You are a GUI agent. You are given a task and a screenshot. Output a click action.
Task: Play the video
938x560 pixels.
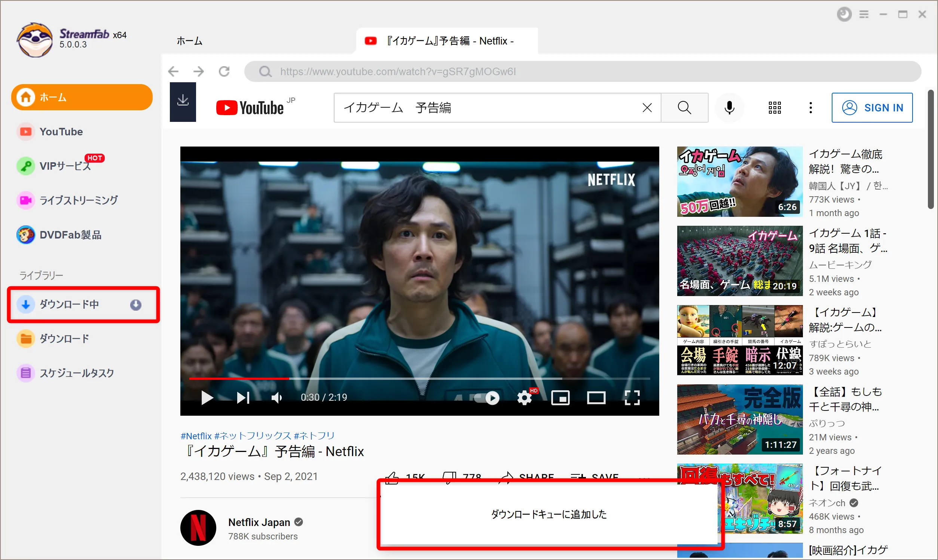click(207, 398)
